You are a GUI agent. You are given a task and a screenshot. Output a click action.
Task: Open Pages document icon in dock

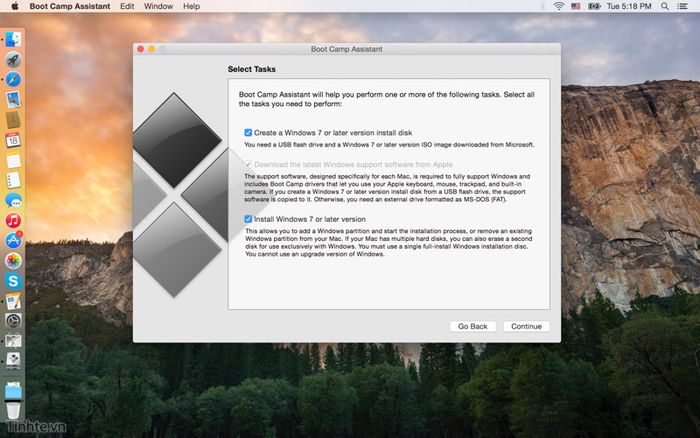point(13,301)
